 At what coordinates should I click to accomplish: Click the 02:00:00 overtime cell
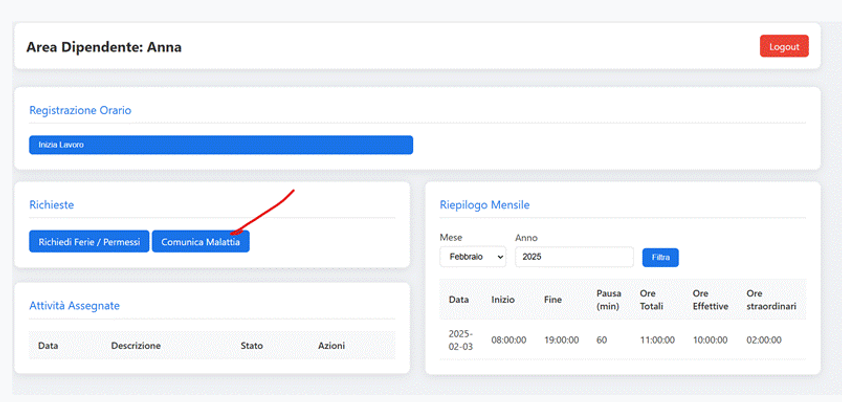[765, 340]
